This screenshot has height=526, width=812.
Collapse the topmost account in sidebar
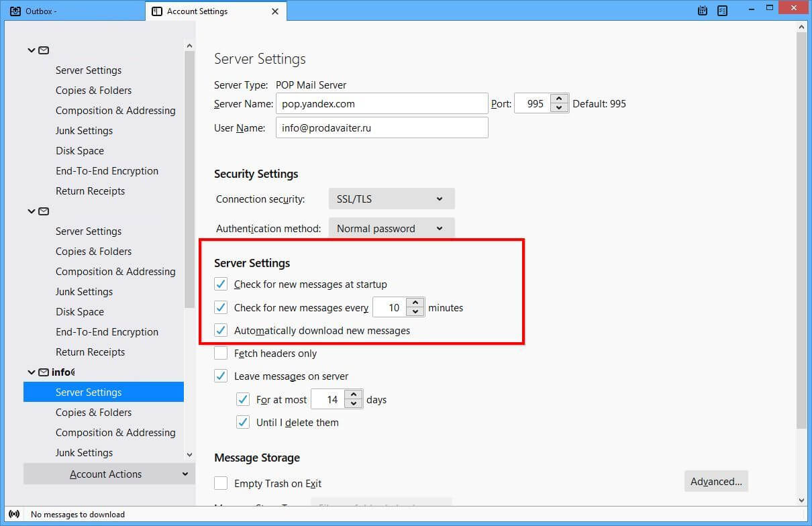click(x=32, y=50)
